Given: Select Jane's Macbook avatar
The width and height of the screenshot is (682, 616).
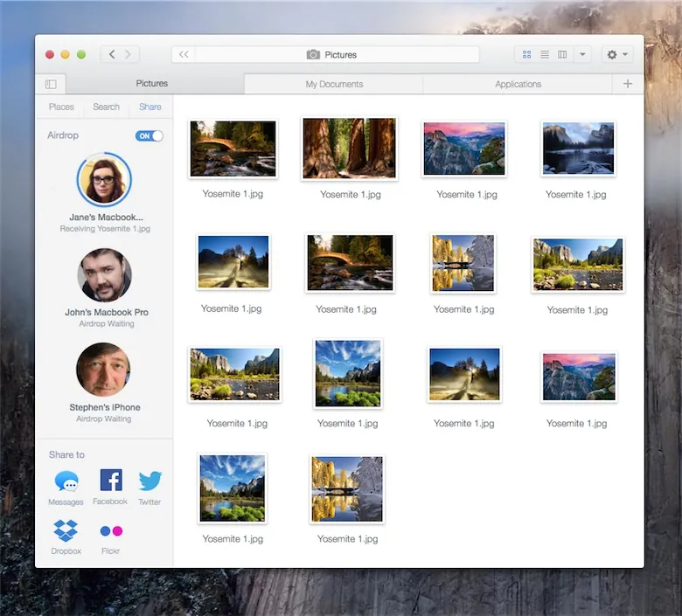Looking at the screenshot, I should point(104,179).
